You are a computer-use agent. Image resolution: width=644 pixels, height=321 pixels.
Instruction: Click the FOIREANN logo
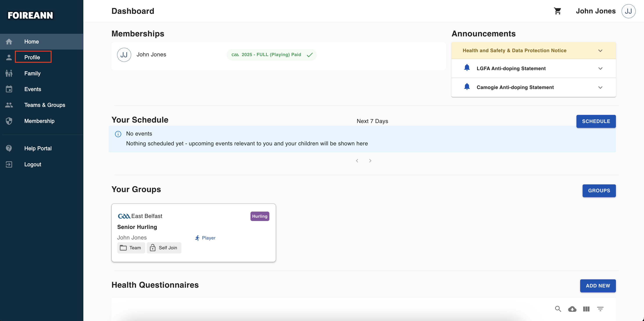tap(30, 15)
